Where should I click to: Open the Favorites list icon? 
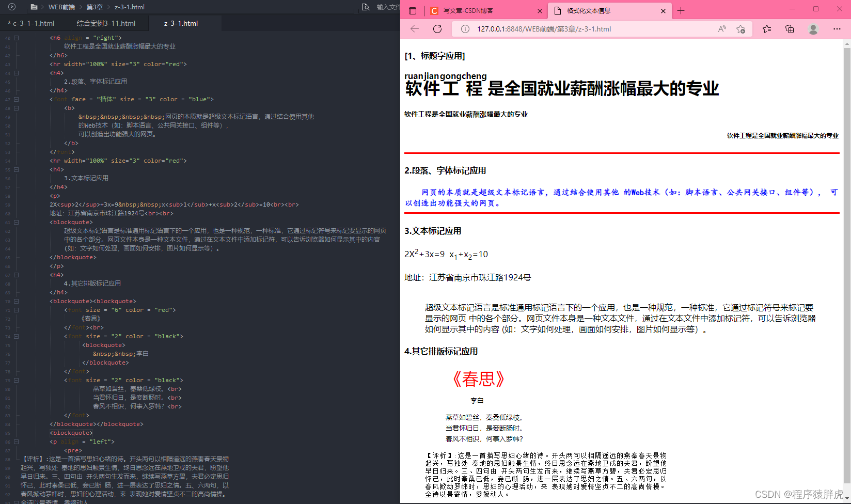pyautogui.click(x=767, y=29)
